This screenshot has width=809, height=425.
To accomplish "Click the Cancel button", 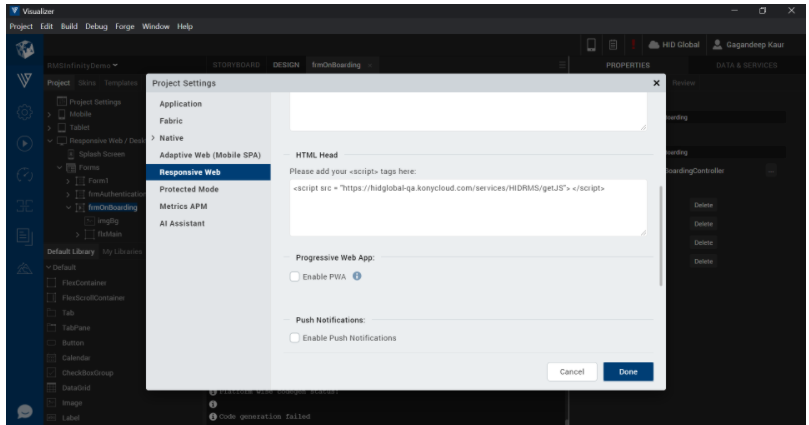I will pos(572,371).
